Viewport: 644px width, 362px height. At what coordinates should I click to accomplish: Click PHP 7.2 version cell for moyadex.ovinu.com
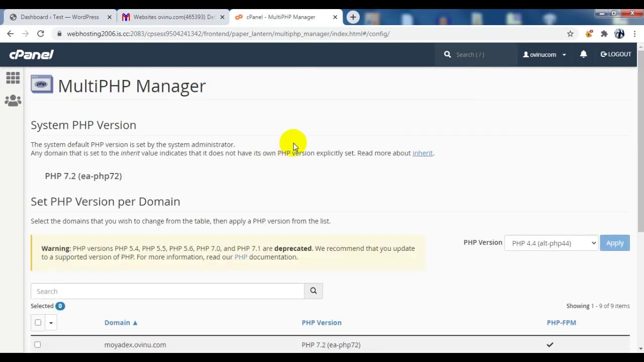click(x=331, y=345)
